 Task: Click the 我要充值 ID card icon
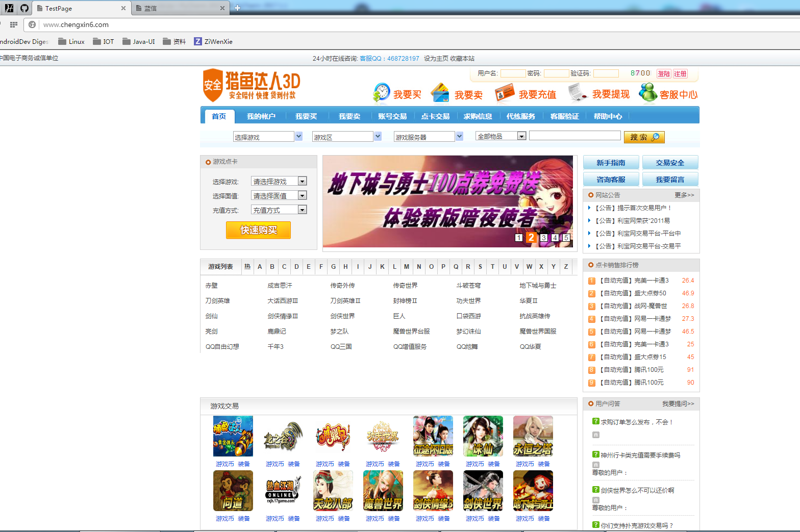(505, 93)
